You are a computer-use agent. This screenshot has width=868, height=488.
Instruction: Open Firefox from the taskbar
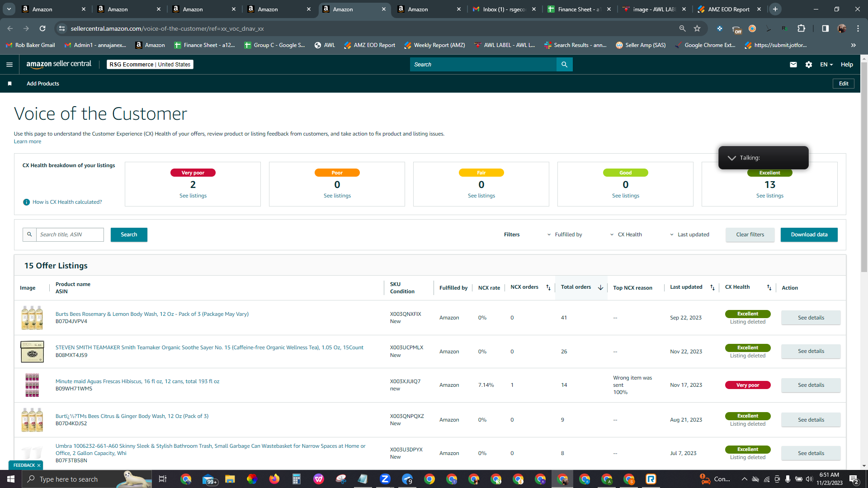click(x=274, y=479)
